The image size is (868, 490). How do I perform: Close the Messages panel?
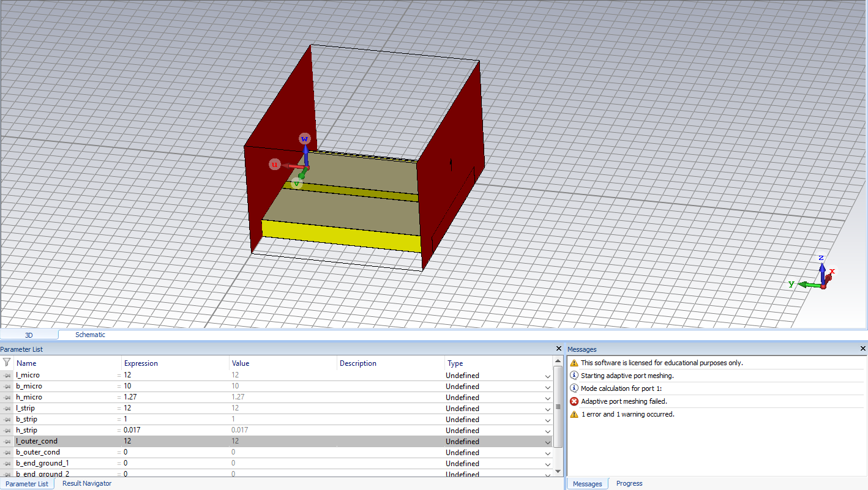863,349
